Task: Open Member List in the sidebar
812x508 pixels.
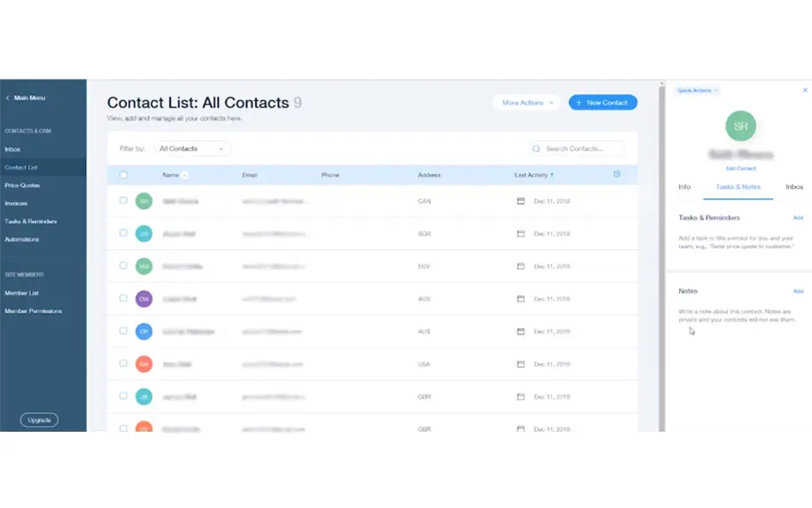Action: (22, 293)
